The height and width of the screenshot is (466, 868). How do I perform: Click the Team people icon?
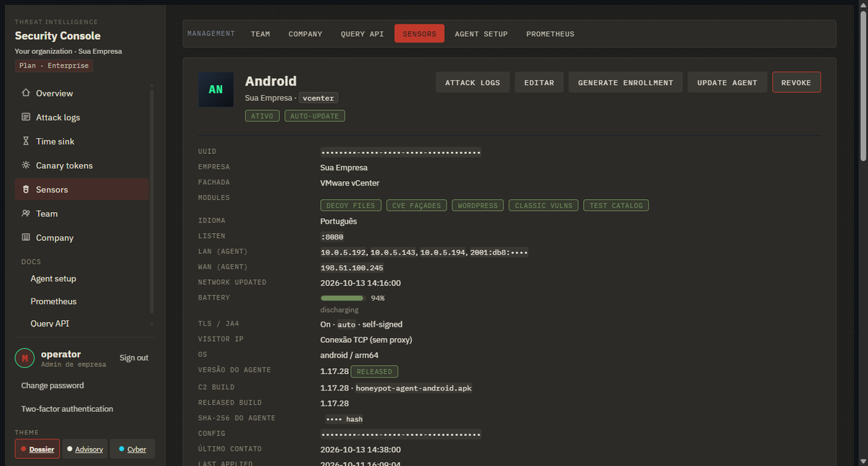click(26, 214)
